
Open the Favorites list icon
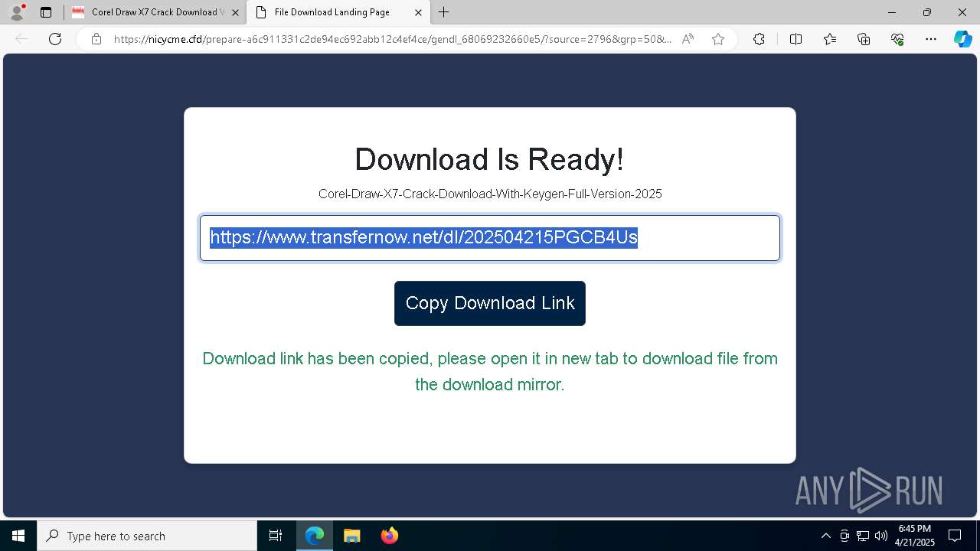(830, 39)
